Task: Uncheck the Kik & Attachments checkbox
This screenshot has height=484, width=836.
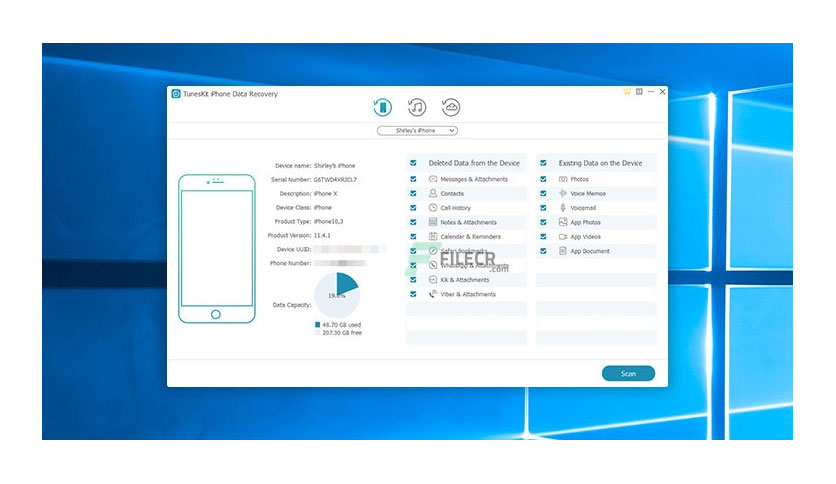Action: pyautogui.click(x=413, y=279)
